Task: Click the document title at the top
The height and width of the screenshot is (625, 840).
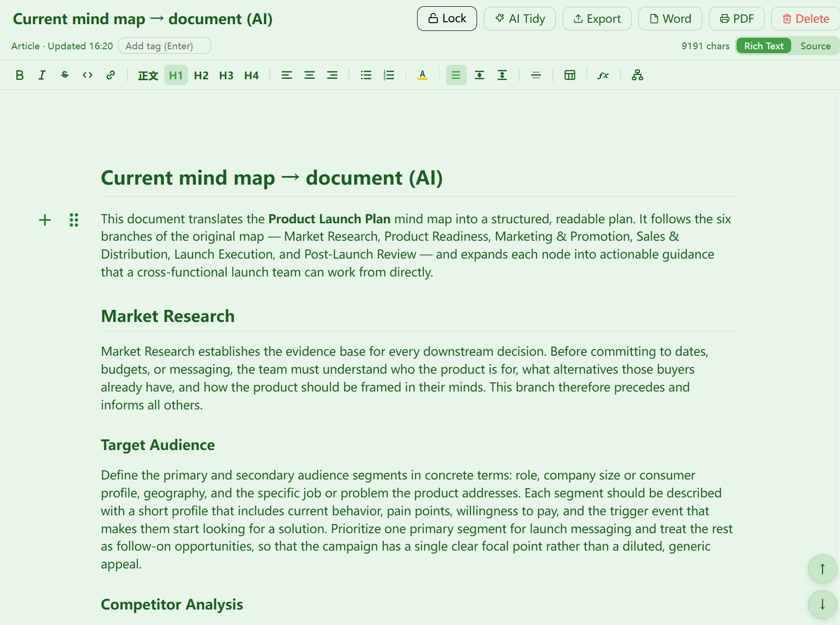Action: 143,19
